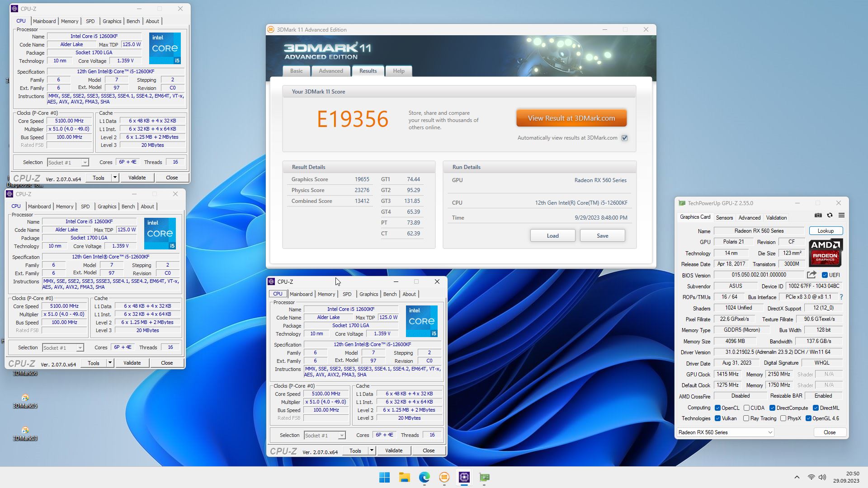This screenshot has height=488, width=868.
Task: Toggle DirectCompute checkbox
Action: (772, 408)
